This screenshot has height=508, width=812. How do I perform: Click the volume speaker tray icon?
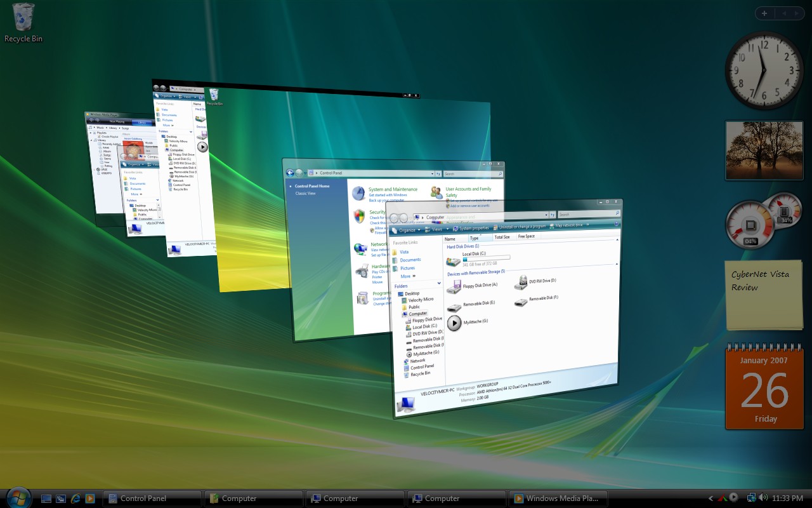pyautogui.click(x=763, y=498)
